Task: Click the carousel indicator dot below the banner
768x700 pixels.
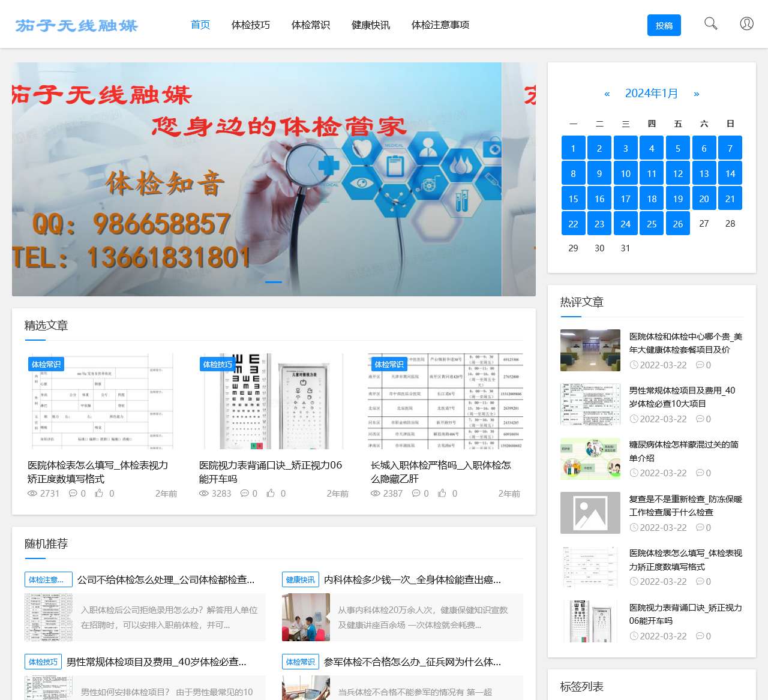Action: (274, 282)
